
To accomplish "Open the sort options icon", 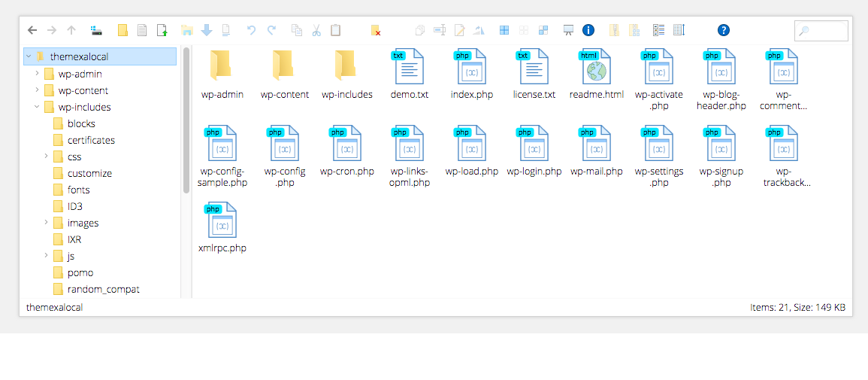I will coord(679,30).
